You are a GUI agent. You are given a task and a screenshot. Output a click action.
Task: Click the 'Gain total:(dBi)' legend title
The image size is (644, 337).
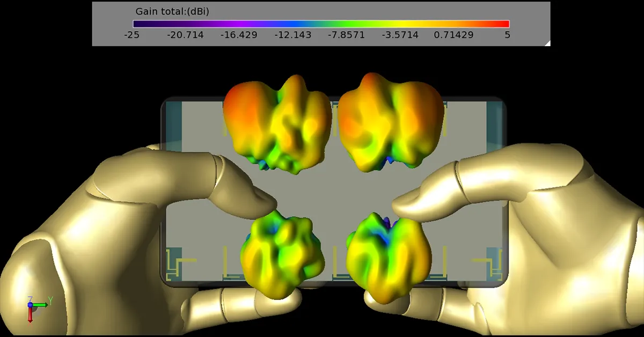tap(172, 11)
